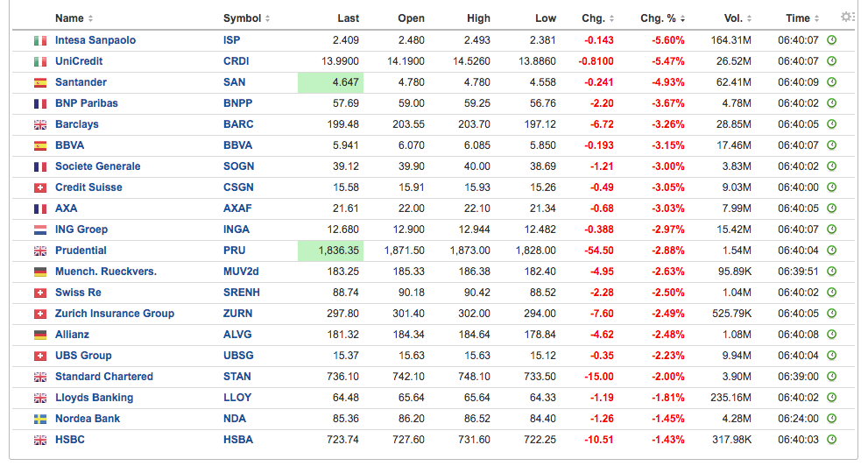Open the Swiss Re stock link

[x=78, y=293]
